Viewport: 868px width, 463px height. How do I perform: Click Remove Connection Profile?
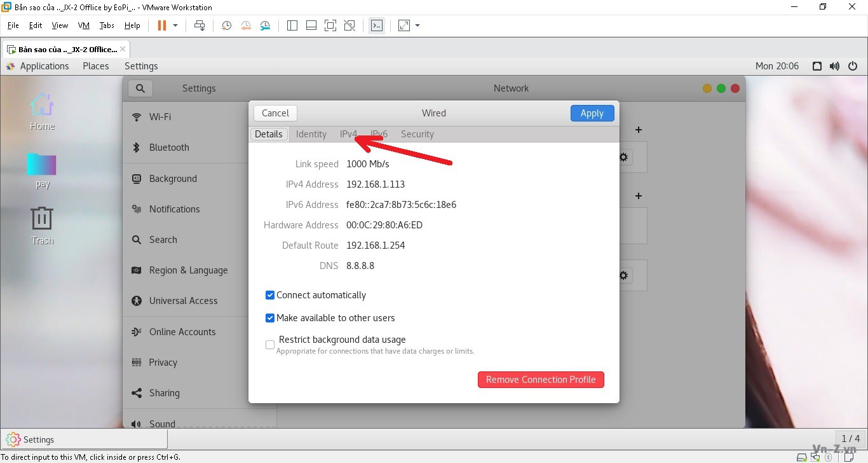point(541,380)
